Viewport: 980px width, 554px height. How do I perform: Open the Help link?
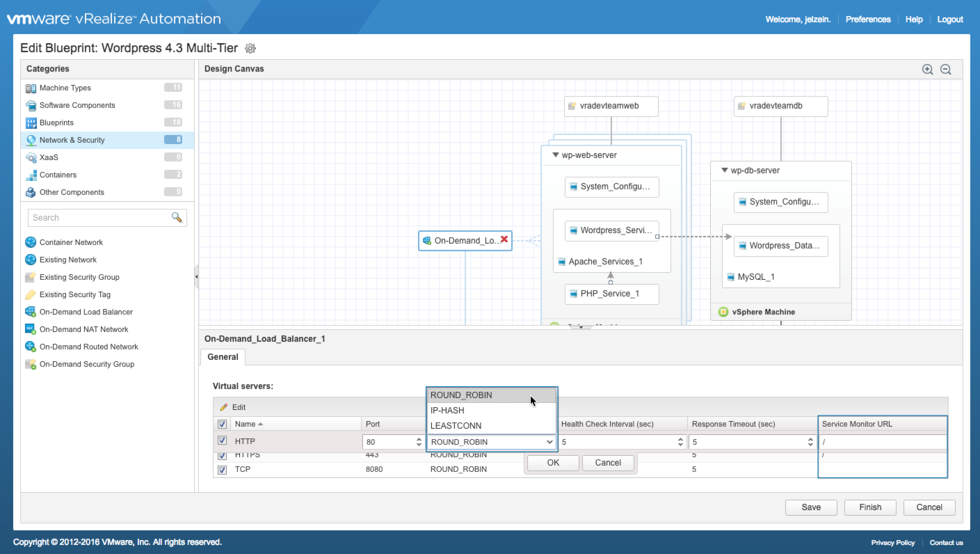[914, 19]
